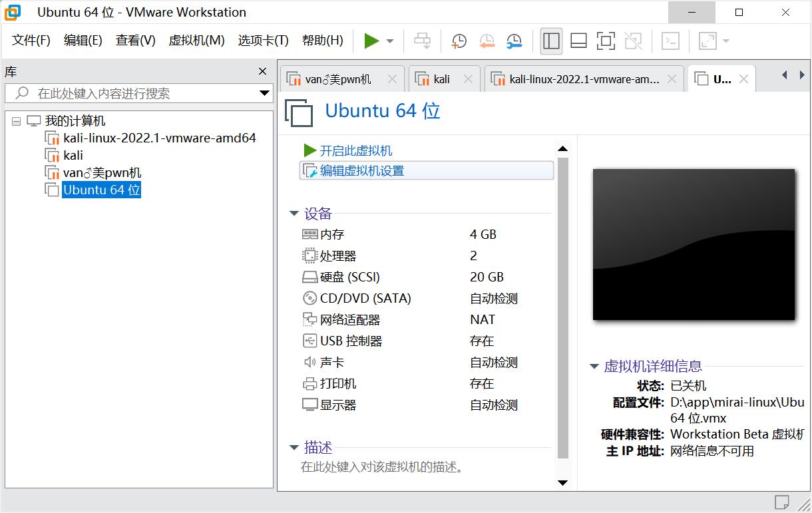Close the active Ubuntu tab
The height and width of the screenshot is (513, 812).
(743, 79)
